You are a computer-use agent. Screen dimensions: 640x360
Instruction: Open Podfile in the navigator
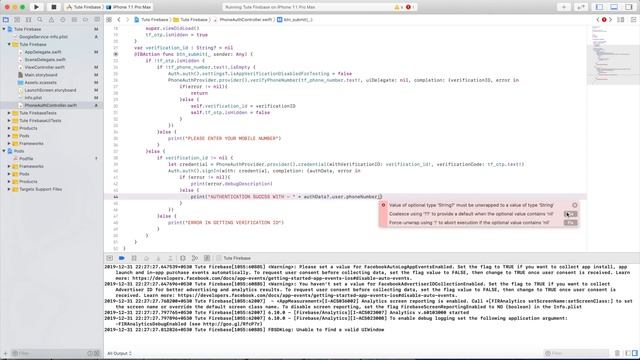click(26, 158)
